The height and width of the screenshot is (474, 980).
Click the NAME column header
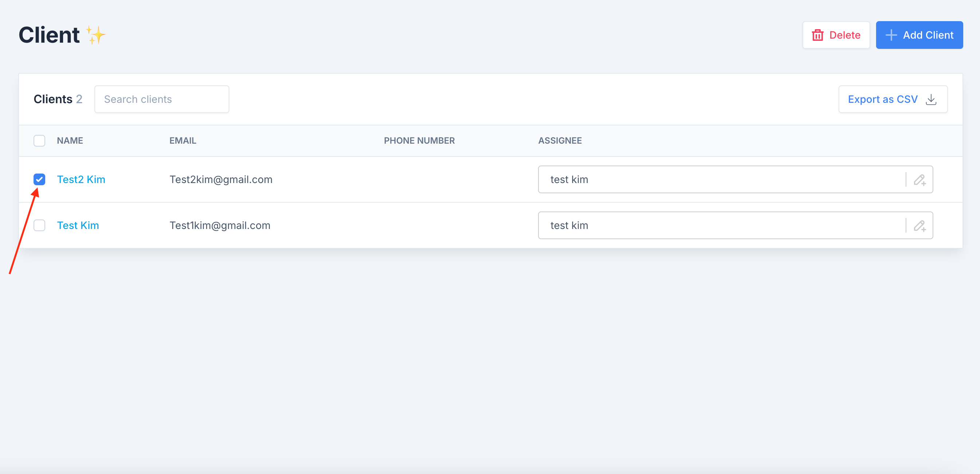pos(70,141)
